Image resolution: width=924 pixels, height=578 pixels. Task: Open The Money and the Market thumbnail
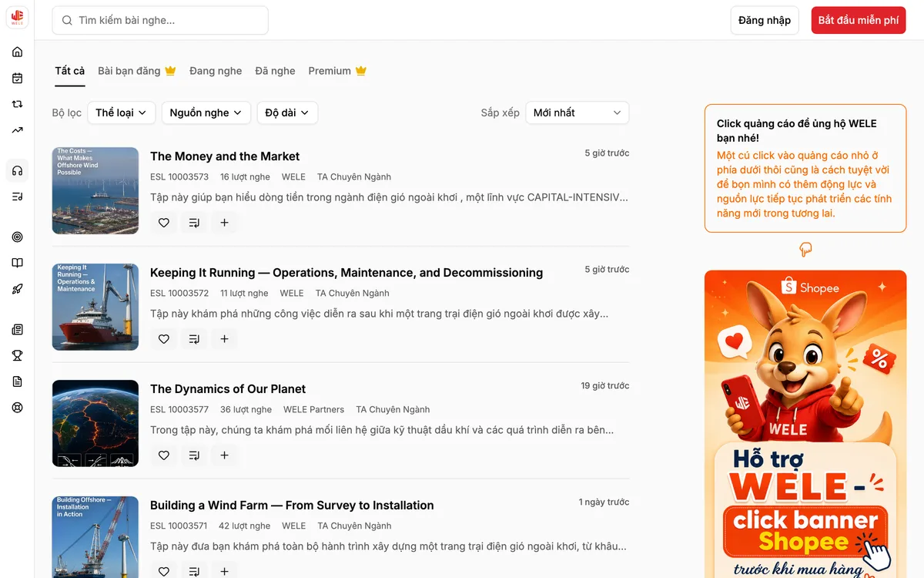pyautogui.click(x=95, y=190)
